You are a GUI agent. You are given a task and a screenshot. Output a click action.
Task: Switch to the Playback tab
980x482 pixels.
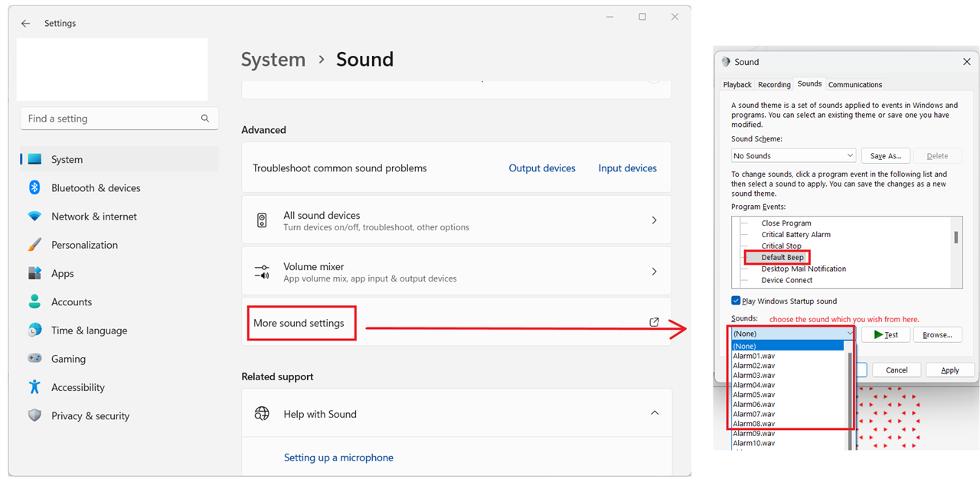tap(737, 85)
